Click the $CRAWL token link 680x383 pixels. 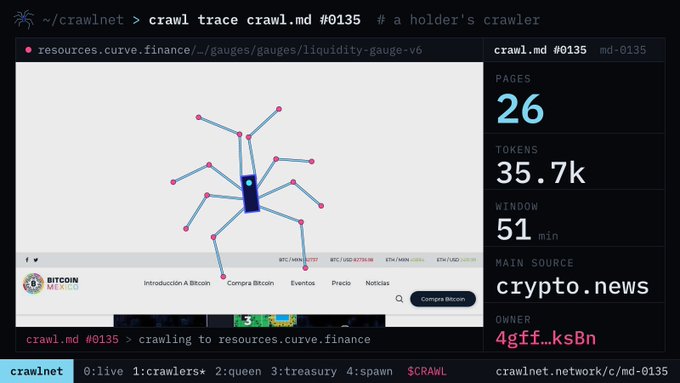427,371
